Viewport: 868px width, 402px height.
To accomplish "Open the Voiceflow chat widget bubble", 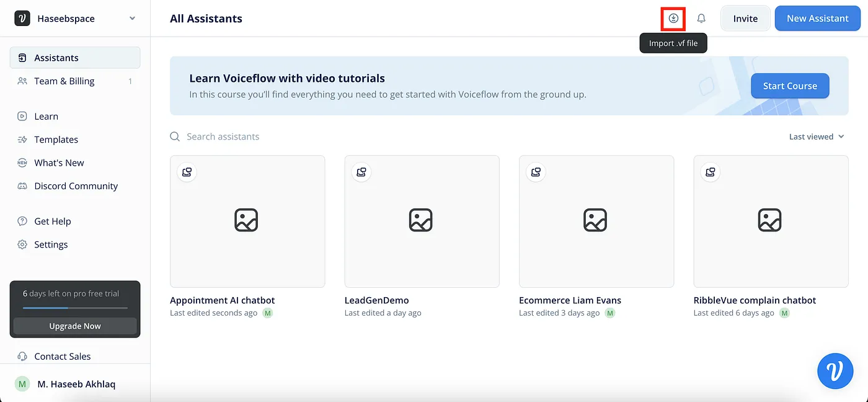I will pyautogui.click(x=836, y=371).
